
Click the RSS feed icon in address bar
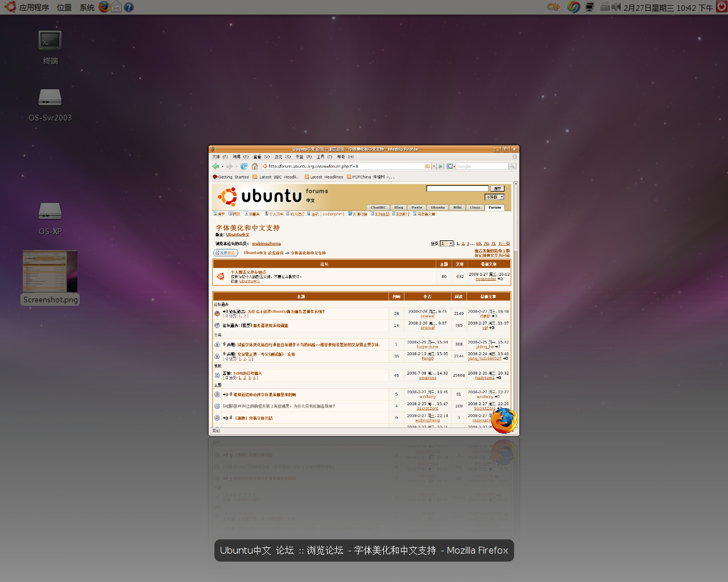point(427,167)
